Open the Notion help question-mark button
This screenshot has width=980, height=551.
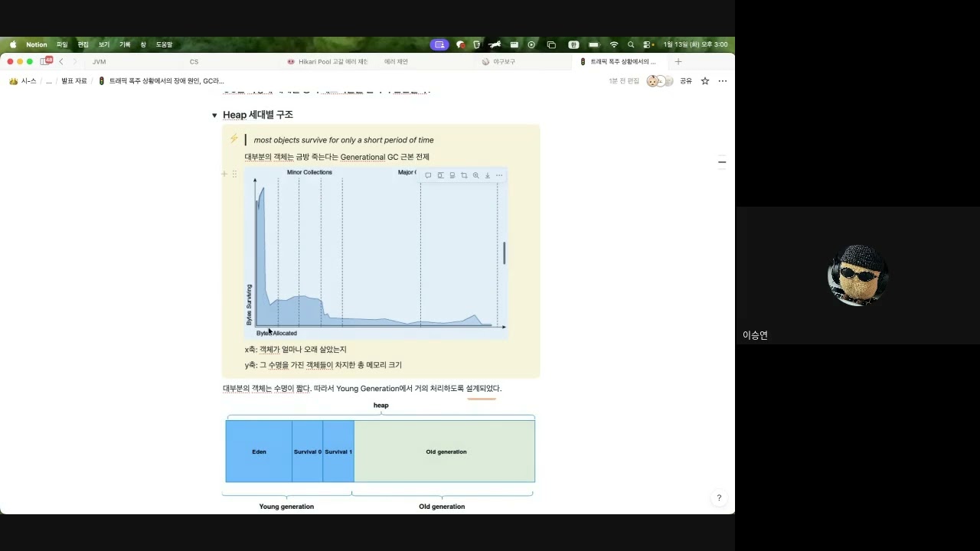[718, 498]
